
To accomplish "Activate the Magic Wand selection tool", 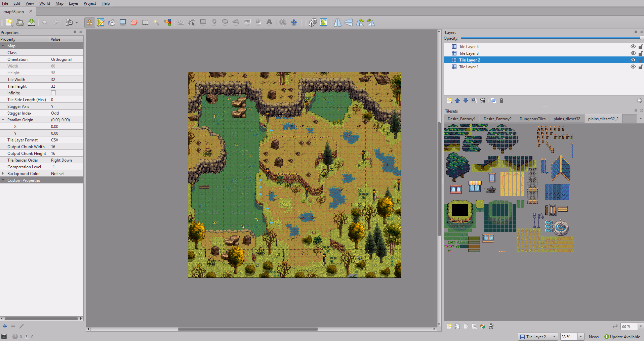I will (x=157, y=23).
